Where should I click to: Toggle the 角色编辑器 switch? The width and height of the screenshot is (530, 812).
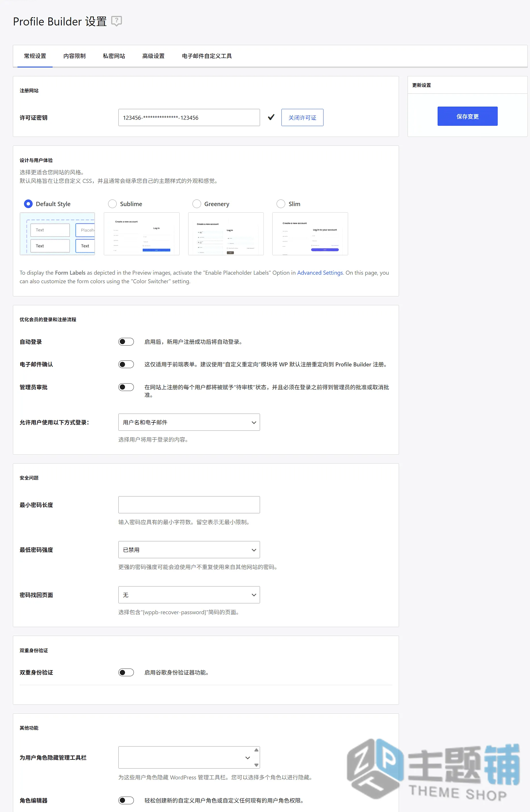pyautogui.click(x=126, y=800)
